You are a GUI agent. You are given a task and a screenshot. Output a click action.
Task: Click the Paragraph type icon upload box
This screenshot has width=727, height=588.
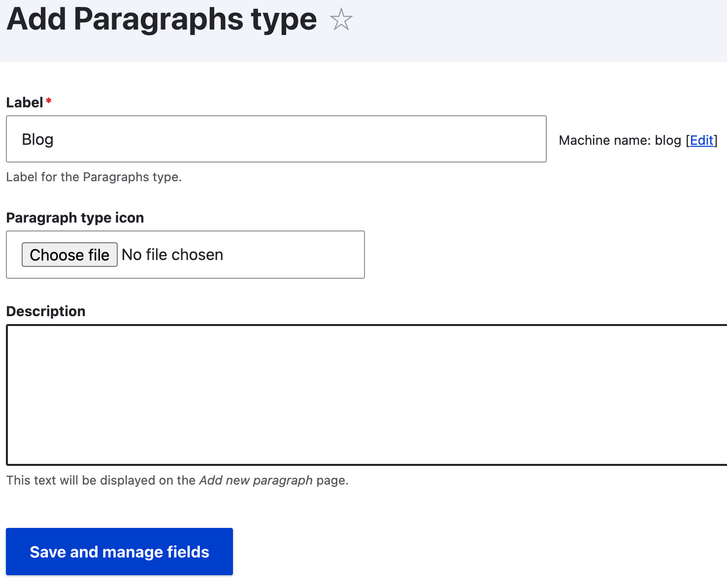pos(185,255)
